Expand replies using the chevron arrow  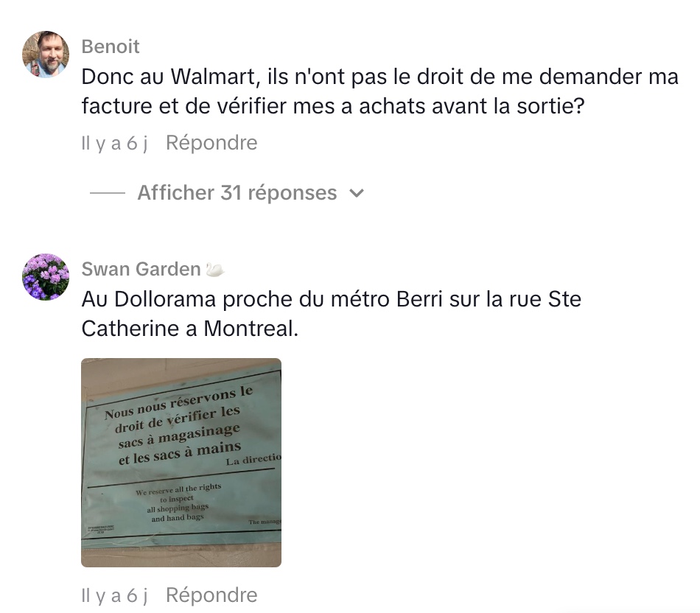357,193
